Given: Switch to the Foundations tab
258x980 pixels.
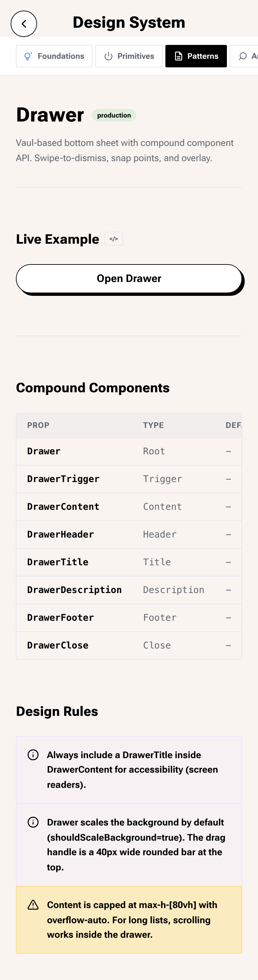Looking at the screenshot, I should 54,56.
